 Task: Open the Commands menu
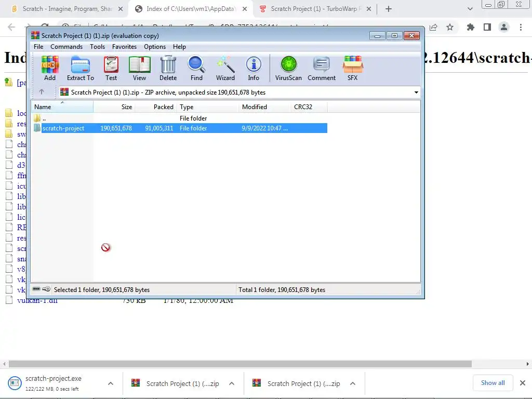pos(66,46)
